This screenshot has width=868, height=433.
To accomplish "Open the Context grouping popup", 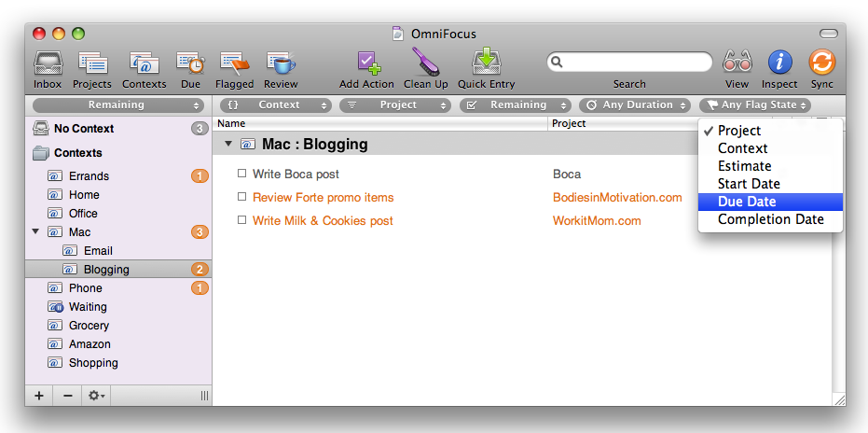I will coord(276,105).
